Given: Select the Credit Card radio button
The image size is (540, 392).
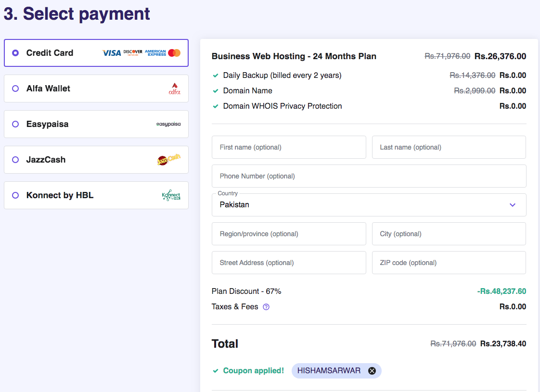Looking at the screenshot, I should tap(15, 53).
